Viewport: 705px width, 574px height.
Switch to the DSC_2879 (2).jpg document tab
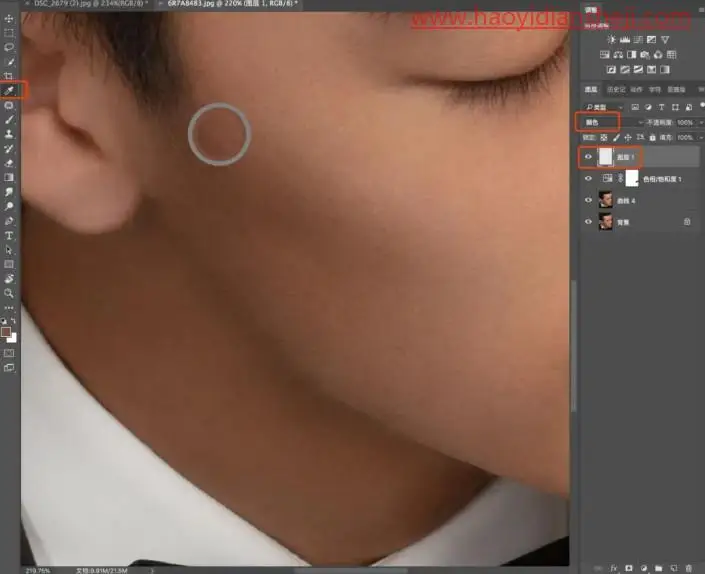tap(88, 3)
